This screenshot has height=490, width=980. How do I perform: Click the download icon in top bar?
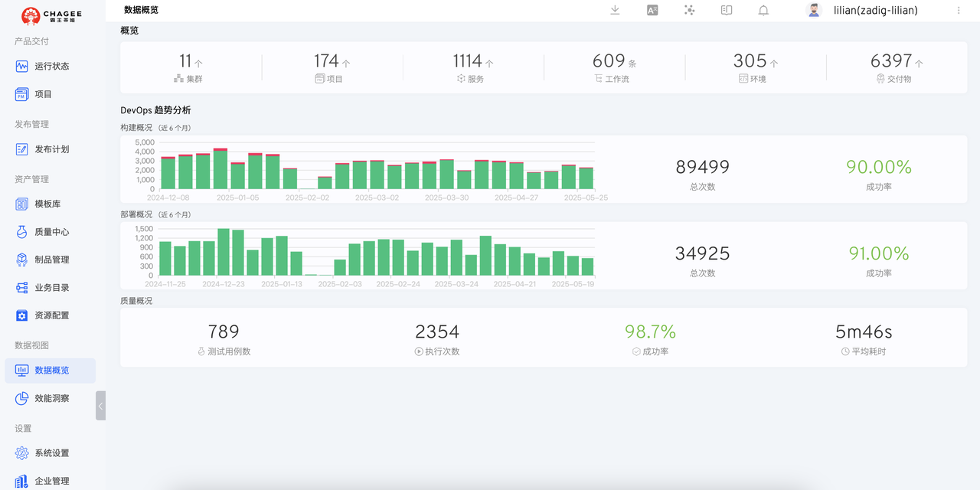click(x=615, y=10)
